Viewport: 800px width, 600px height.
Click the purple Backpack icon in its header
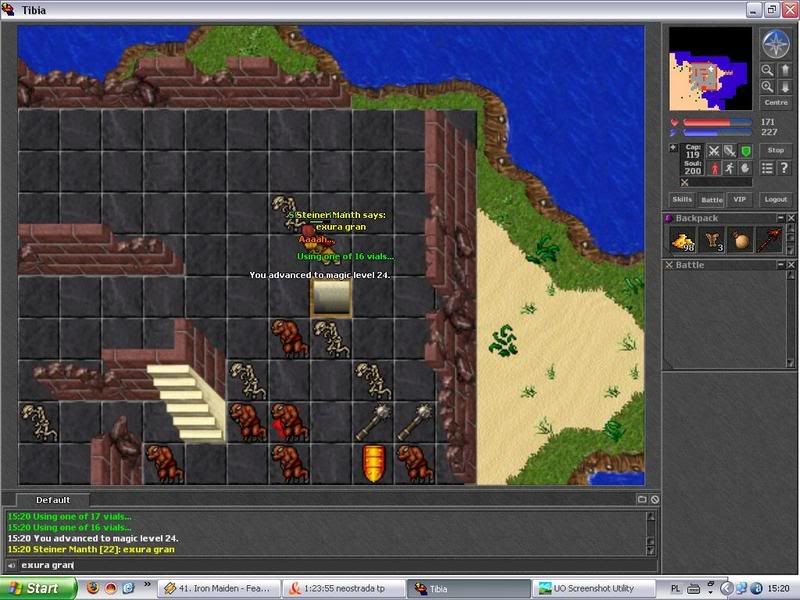pyautogui.click(x=668, y=218)
